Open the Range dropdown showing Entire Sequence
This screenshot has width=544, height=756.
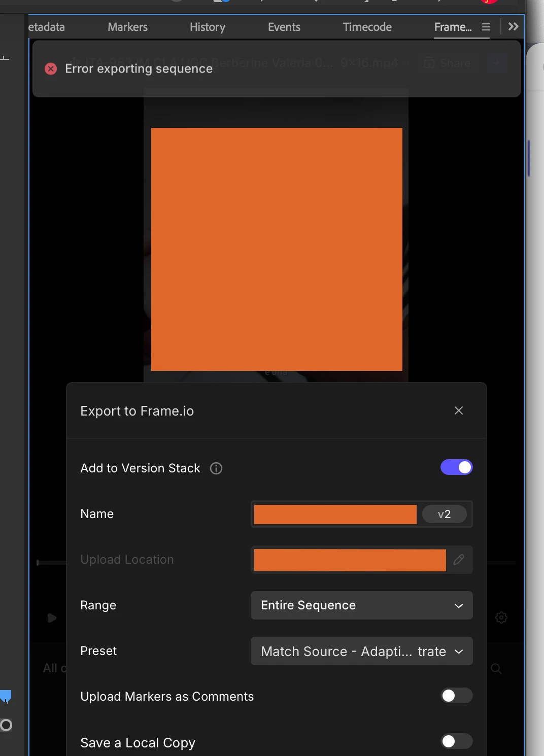[362, 605]
